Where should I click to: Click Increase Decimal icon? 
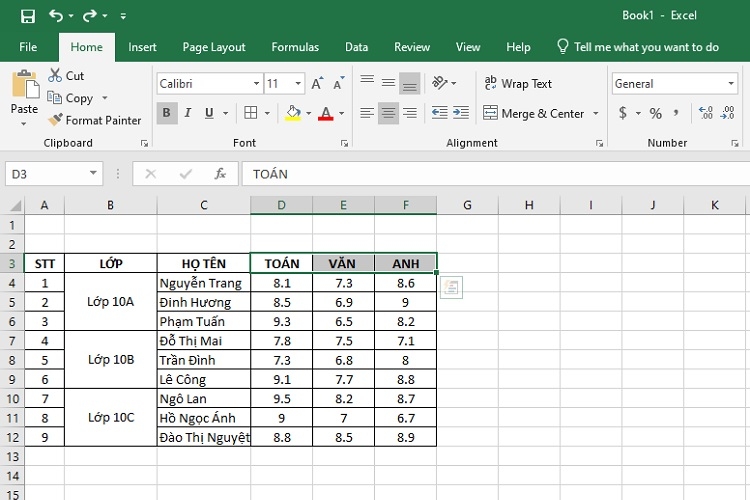click(x=706, y=113)
